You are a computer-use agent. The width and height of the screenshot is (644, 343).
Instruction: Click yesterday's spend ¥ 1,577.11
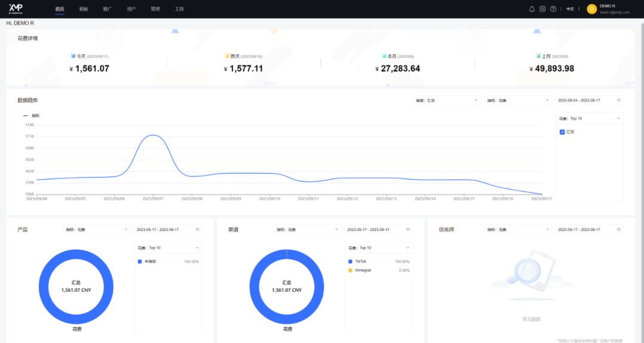[243, 69]
